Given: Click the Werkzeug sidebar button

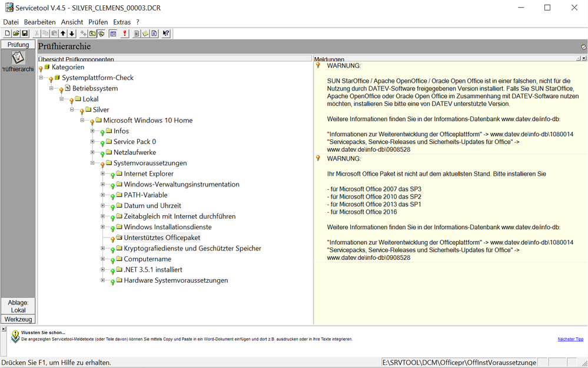Looking at the screenshot, I should click(x=18, y=319).
